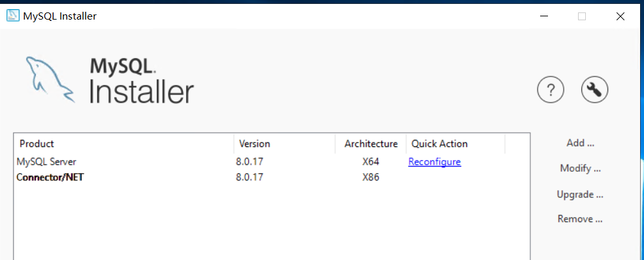The image size is (644, 260).
Task: Click the Modify... button
Action: point(581,168)
